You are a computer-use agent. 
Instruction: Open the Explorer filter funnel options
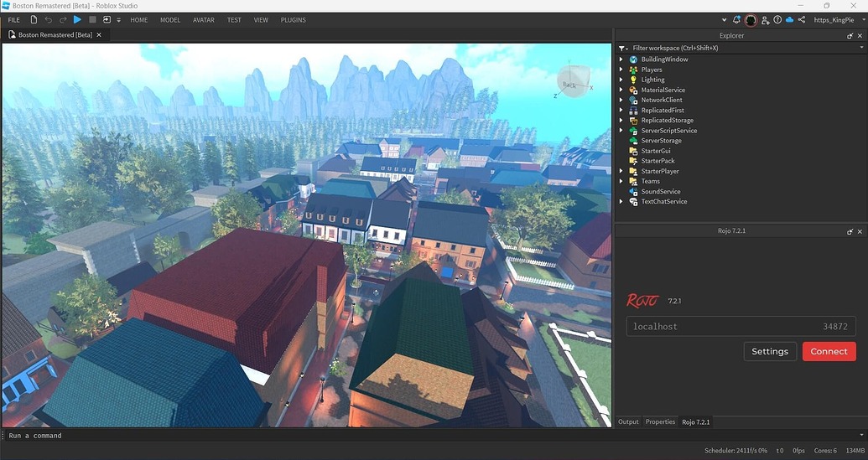(x=623, y=48)
